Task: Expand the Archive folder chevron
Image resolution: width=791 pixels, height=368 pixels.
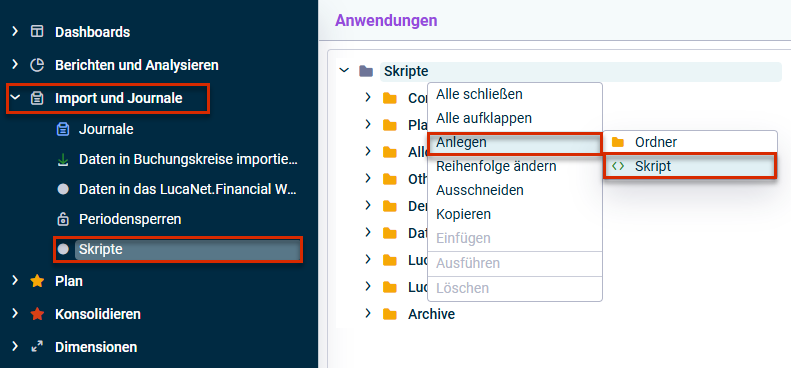Action: tap(368, 314)
